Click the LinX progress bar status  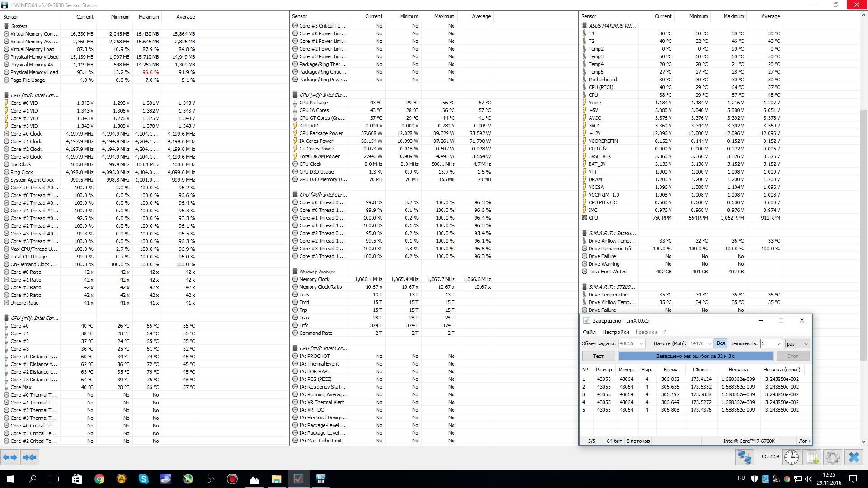click(x=695, y=356)
